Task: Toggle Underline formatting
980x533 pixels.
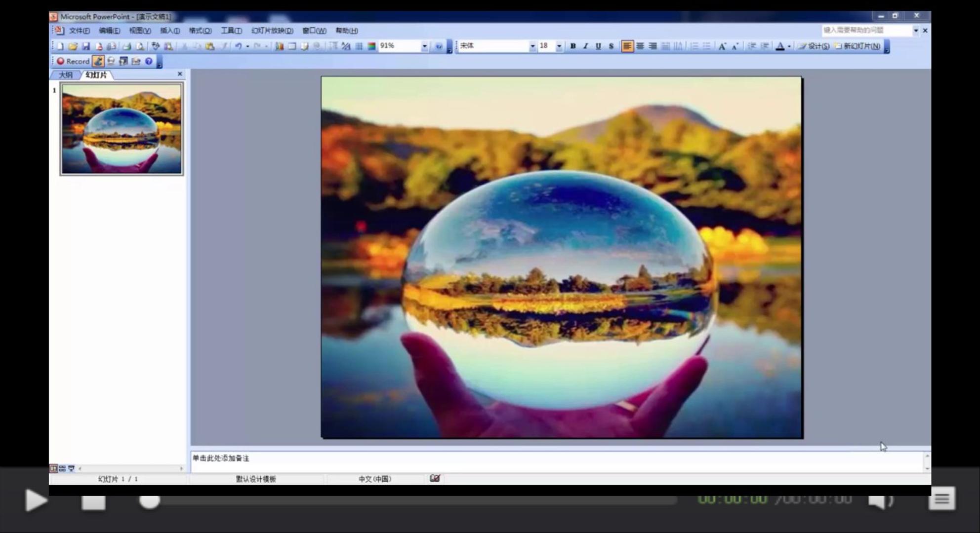Action: [x=598, y=46]
